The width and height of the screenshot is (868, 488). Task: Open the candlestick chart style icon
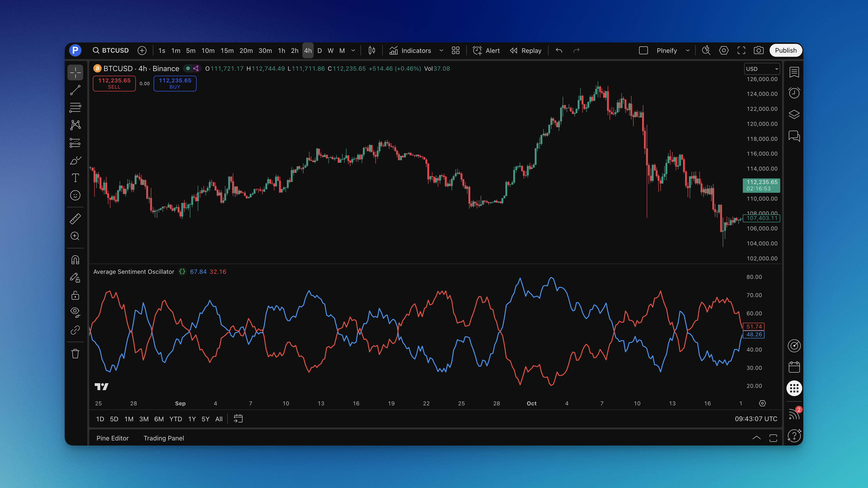tap(372, 51)
